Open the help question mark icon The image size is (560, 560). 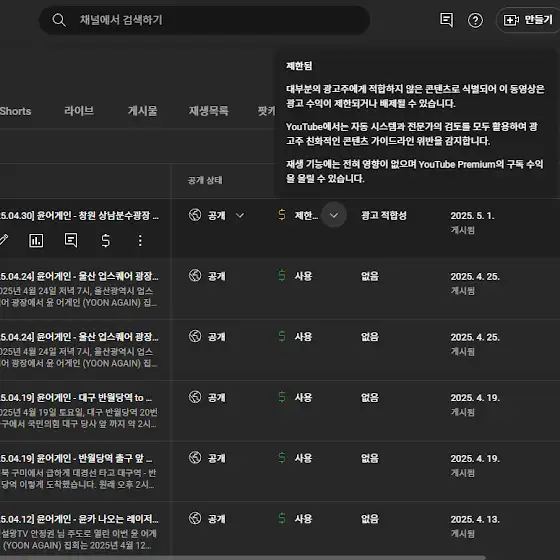click(x=475, y=20)
